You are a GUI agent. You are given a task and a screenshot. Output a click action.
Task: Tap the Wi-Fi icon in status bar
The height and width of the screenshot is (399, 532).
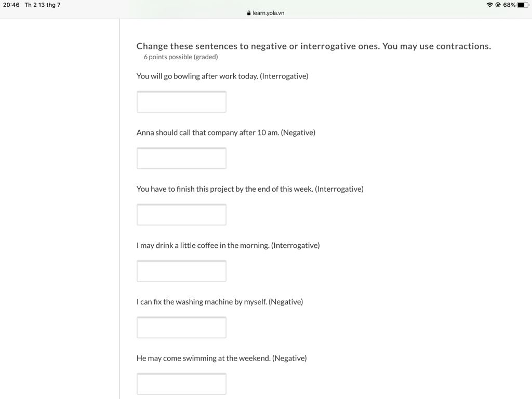[x=489, y=5]
